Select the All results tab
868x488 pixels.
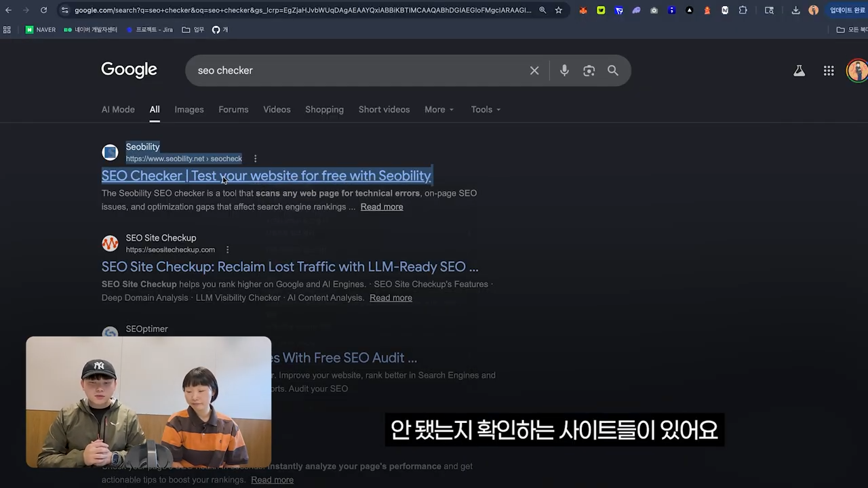pos(155,109)
